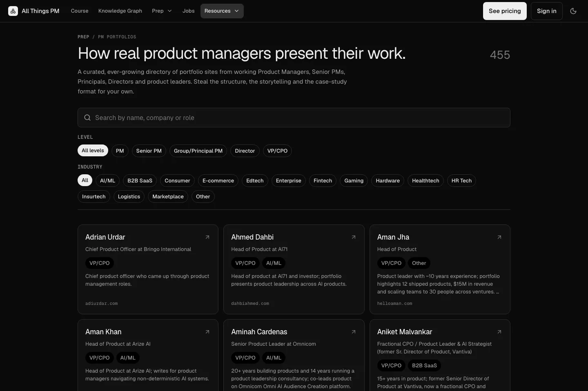Click the All Things PM logo icon
588x391 pixels.
(x=13, y=11)
